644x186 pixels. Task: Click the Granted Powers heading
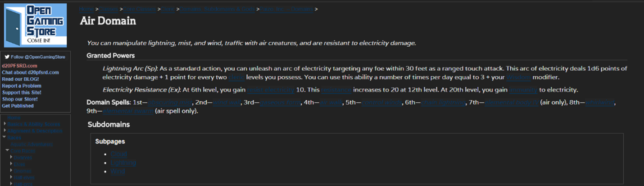(111, 56)
